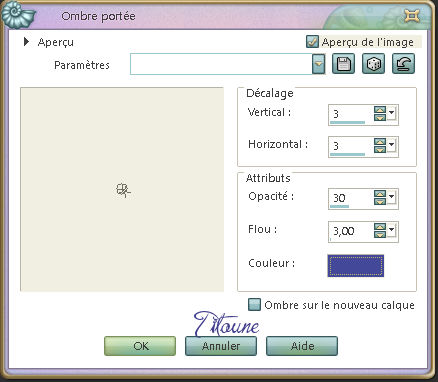438x382 pixels.
Task: Decrease the Horizontal offset value
Action: click(380, 149)
